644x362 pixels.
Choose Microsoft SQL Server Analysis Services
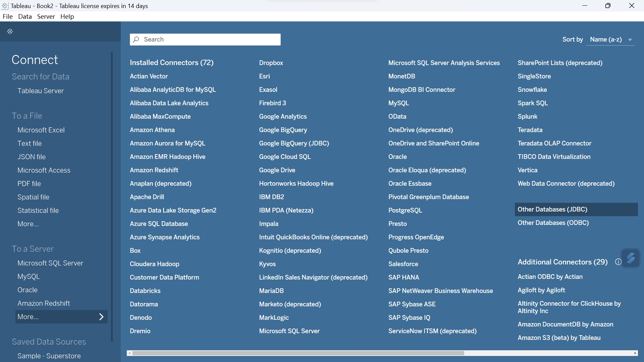tap(444, 63)
